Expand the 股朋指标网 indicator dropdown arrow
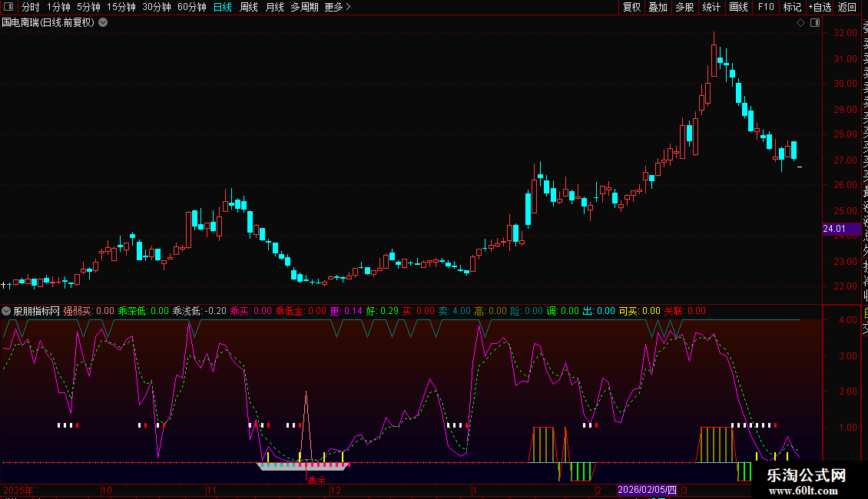Viewport: 868px width, 499px height. point(7,311)
